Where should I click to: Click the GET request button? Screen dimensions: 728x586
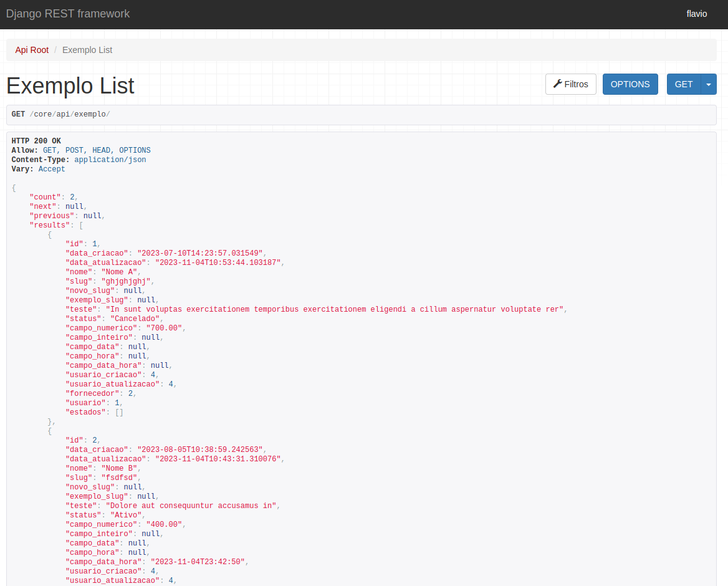[683, 84]
